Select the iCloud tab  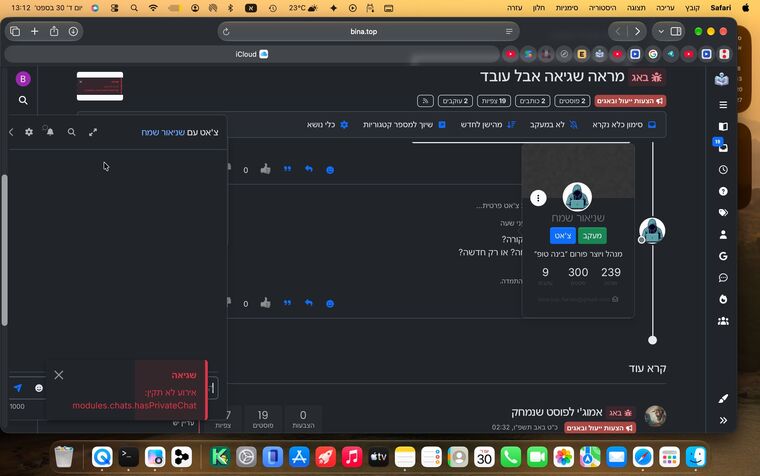[252, 54]
